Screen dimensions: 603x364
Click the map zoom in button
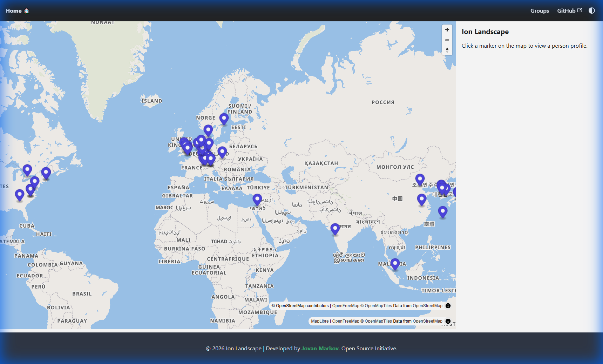tap(447, 30)
